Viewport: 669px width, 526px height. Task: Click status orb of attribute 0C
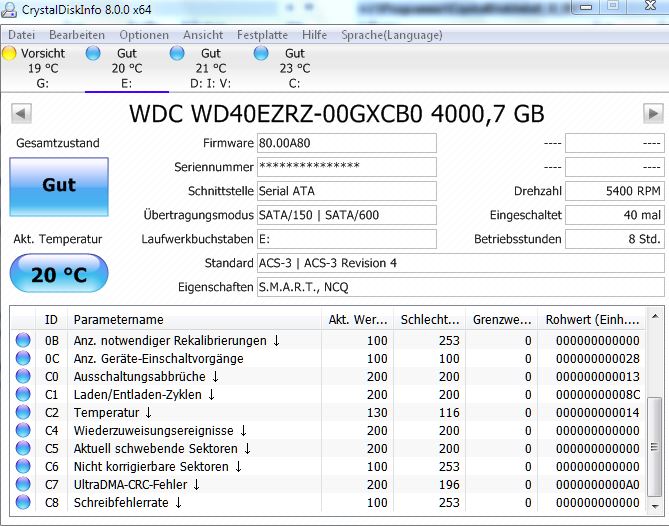point(23,358)
